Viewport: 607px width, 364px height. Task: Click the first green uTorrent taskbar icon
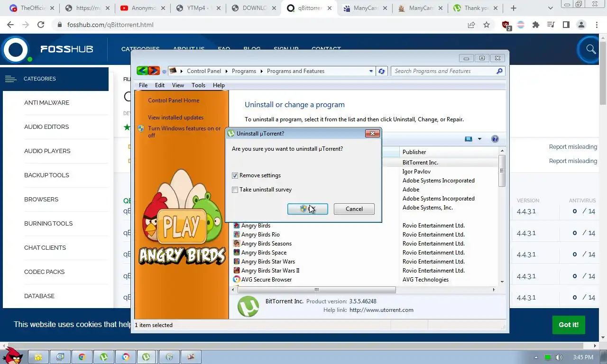point(103,357)
